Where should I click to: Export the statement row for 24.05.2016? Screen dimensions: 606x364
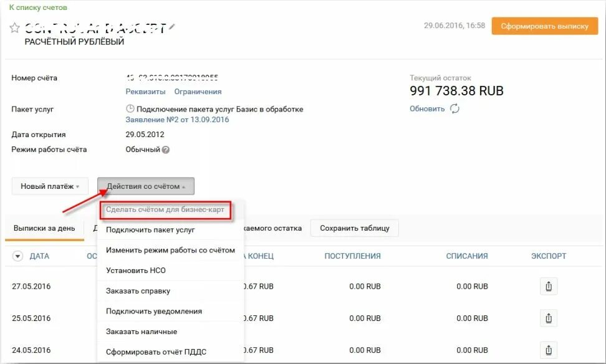549,350
